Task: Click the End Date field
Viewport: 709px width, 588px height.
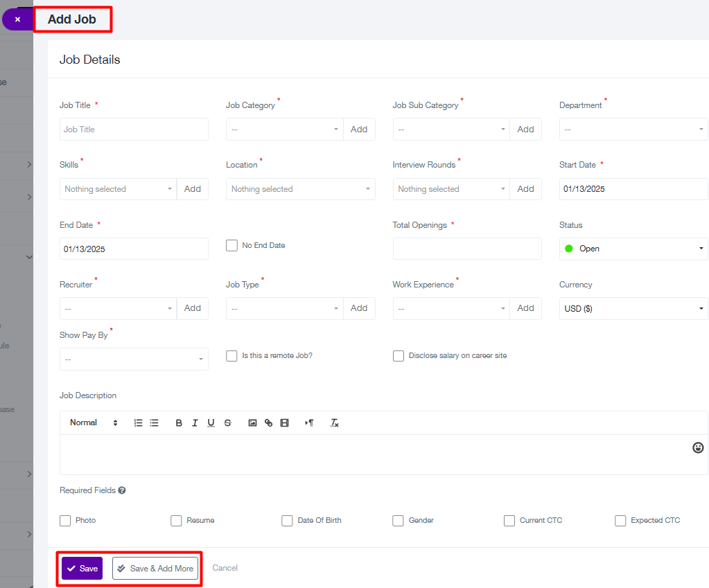Action: click(134, 249)
